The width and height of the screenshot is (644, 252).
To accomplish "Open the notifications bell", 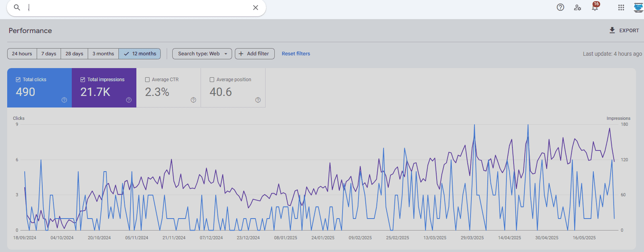I will [595, 8].
